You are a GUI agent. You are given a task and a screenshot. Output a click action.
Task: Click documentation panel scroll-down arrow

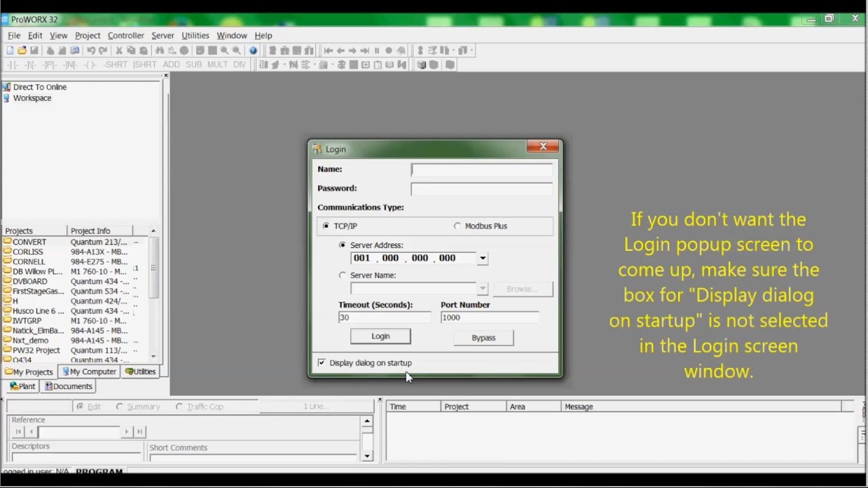(367, 455)
